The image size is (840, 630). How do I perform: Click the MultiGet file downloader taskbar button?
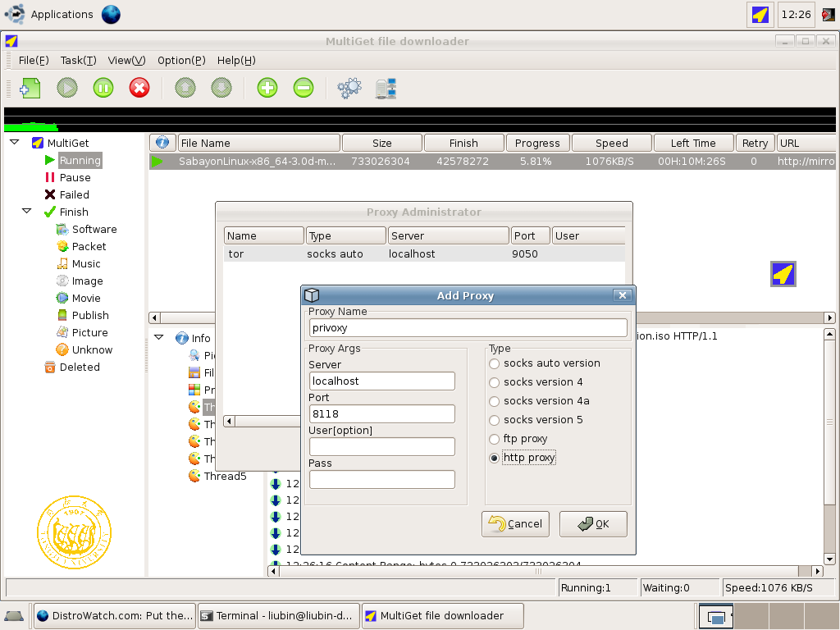442,615
